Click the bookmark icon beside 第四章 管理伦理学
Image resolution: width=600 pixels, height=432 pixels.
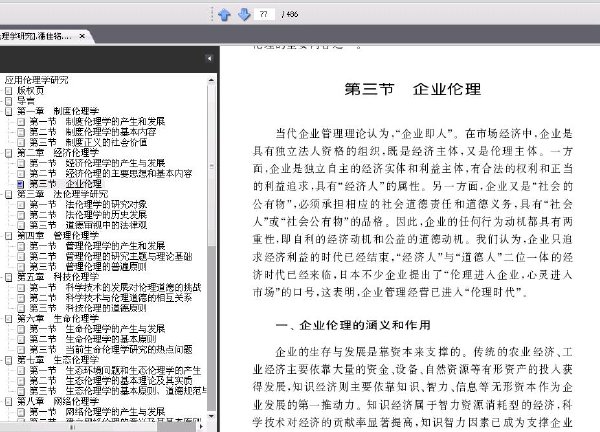click(8, 236)
